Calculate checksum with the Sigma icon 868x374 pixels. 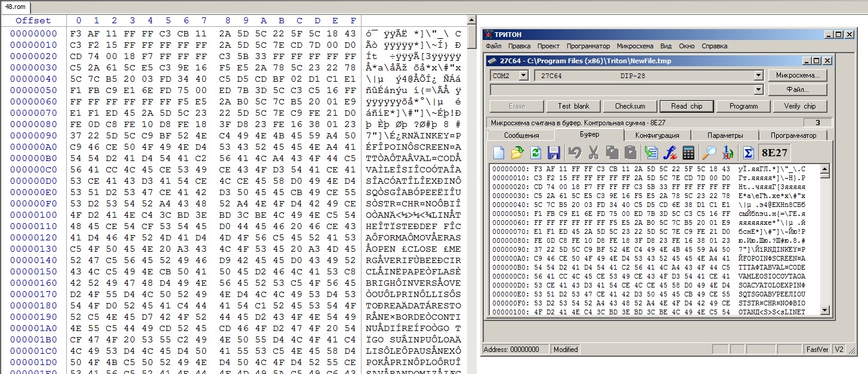point(746,153)
